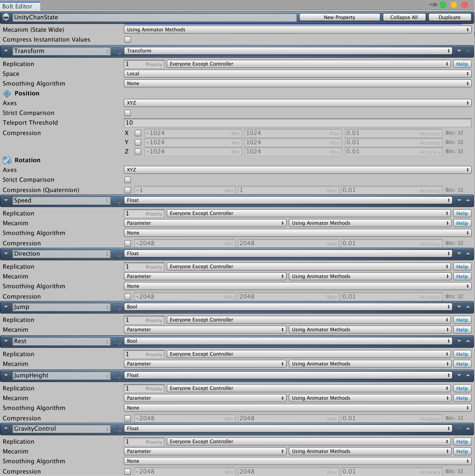The height and width of the screenshot is (476, 475).
Task: Move JumpHeight property up with arrow icon
Action: [x=468, y=375]
